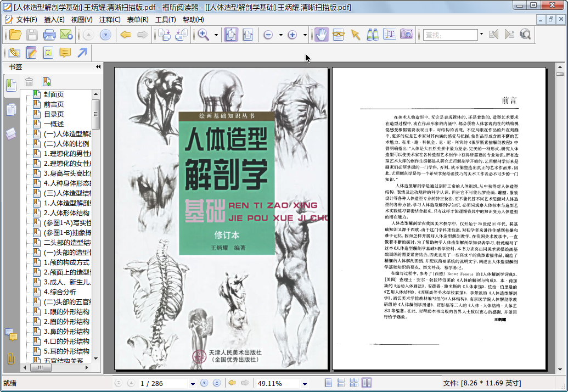The width and height of the screenshot is (568, 392).
Task: Open the 工具(T) menu
Action: [166, 20]
